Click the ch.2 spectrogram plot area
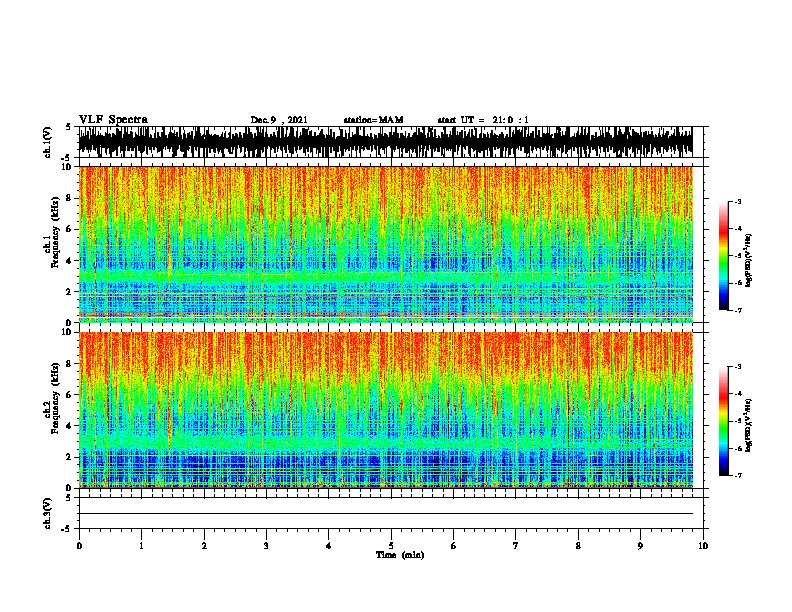792x612 pixels. point(385,410)
